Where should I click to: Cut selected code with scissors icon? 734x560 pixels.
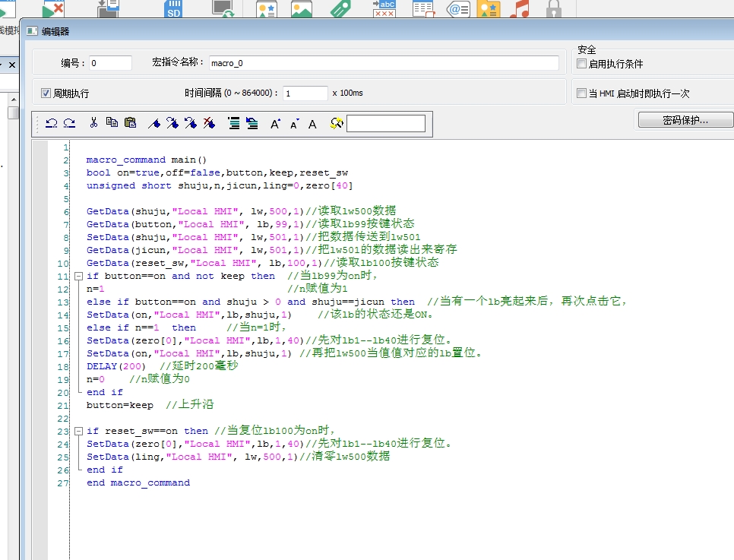pyautogui.click(x=93, y=123)
